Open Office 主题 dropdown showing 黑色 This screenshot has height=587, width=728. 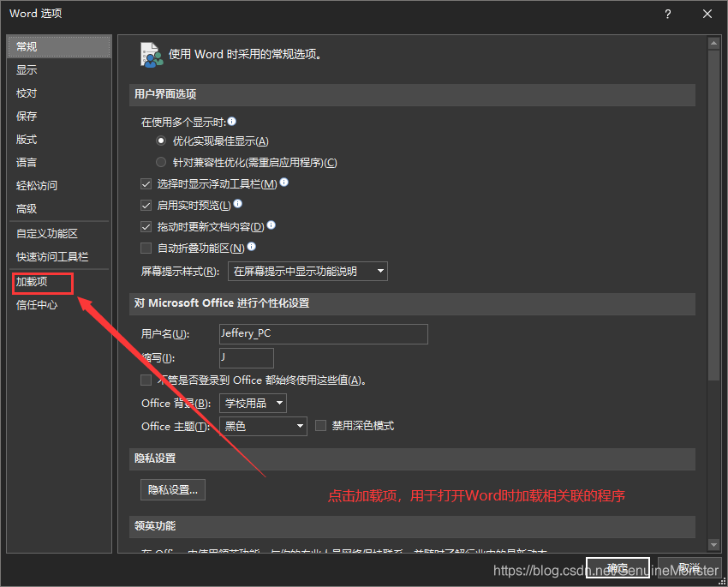(263, 426)
